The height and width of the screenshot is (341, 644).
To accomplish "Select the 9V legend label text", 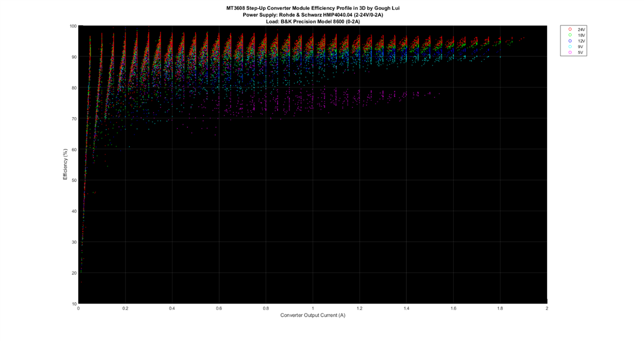I will tap(580, 47).
